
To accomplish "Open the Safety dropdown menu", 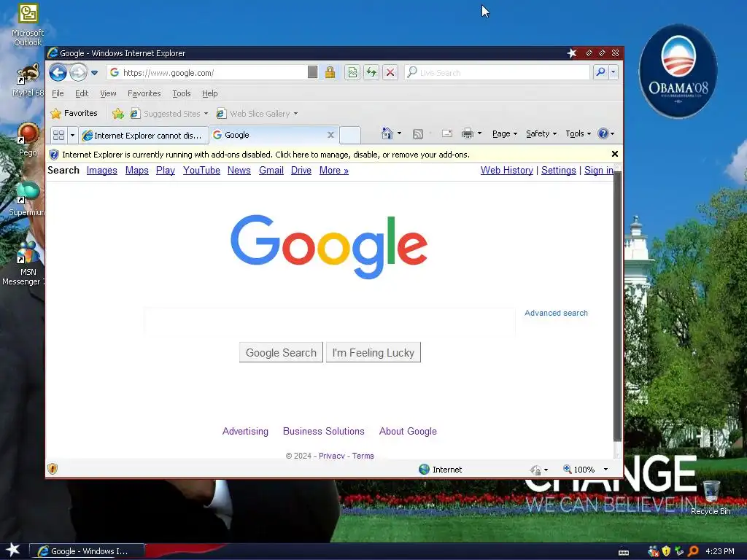I will pyautogui.click(x=541, y=134).
